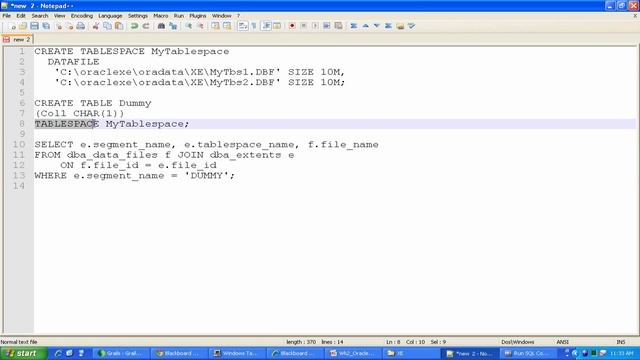Click the 'DATAFILE' line in the editor

click(73, 62)
